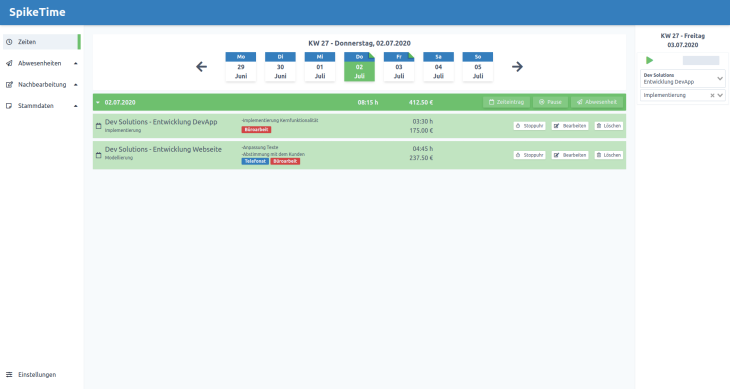The image size is (730, 389).
Task: Open the Dev Solutions project dropdown
Action: click(x=683, y=78)
